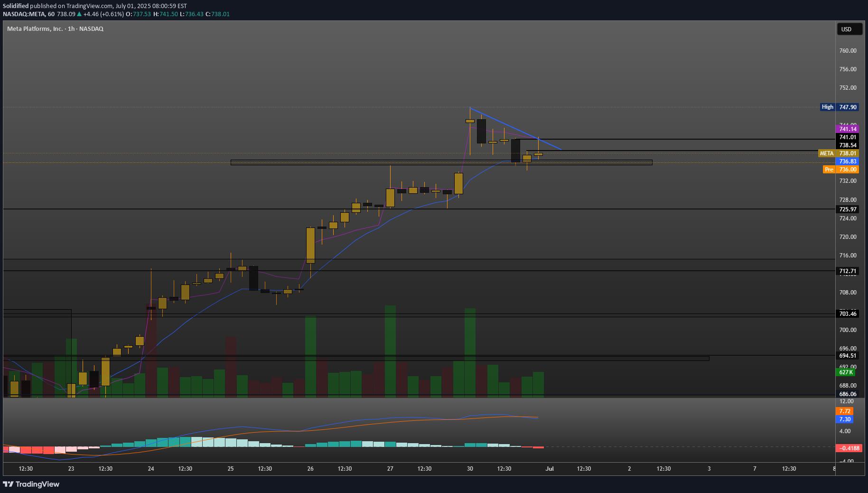Click the red -0.4188 histogram value label
The height and width of the screenshot is (493, 868).
click(x=849, y=448)
